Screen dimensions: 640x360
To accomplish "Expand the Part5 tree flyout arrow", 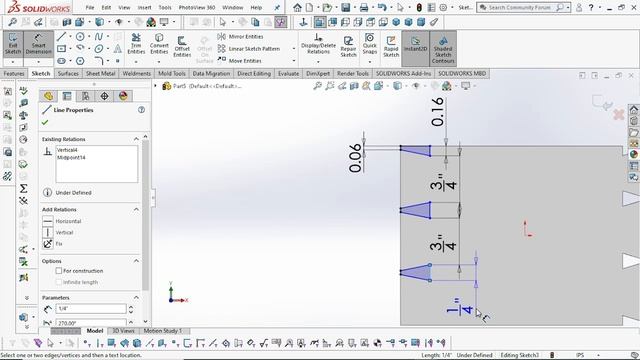I will coord(155,86).
